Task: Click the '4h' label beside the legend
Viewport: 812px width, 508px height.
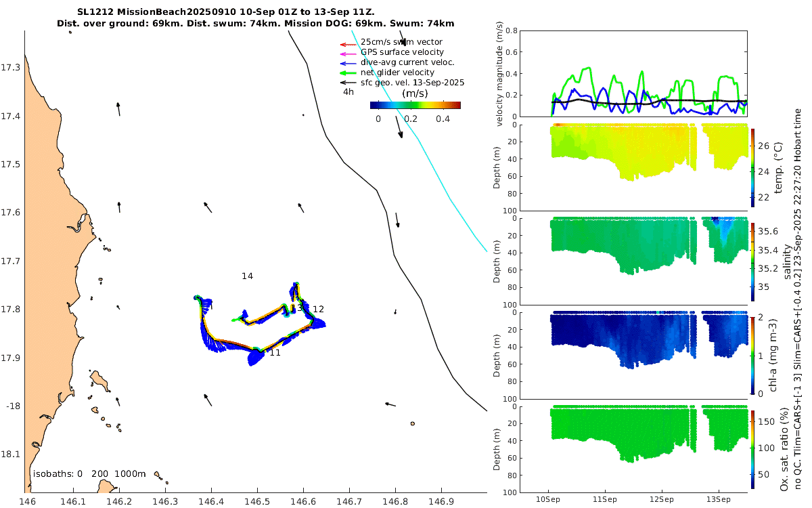Action: [348, 92]
